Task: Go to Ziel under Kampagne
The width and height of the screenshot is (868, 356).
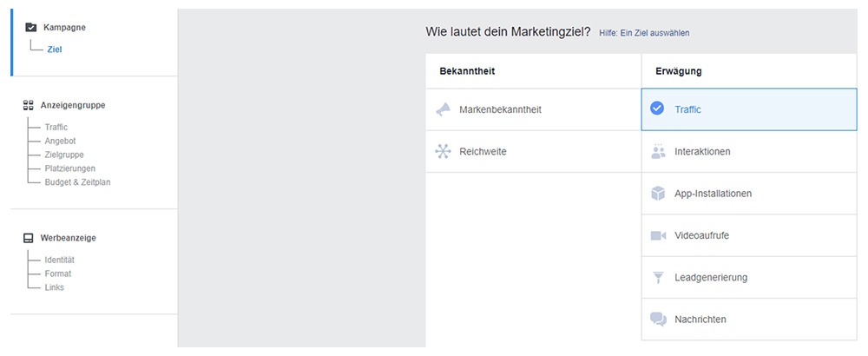Action: point(55,49)
